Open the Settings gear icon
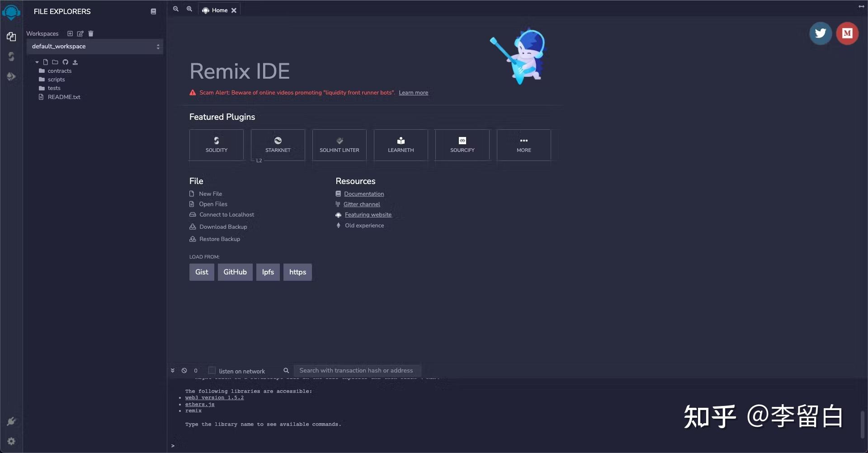Screen dimensions: 868x453 [11, 441]
